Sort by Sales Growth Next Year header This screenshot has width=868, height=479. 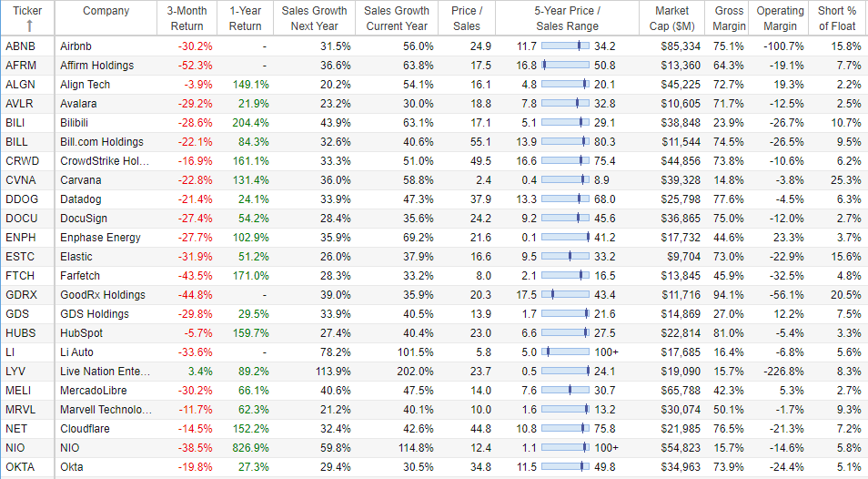314,18
